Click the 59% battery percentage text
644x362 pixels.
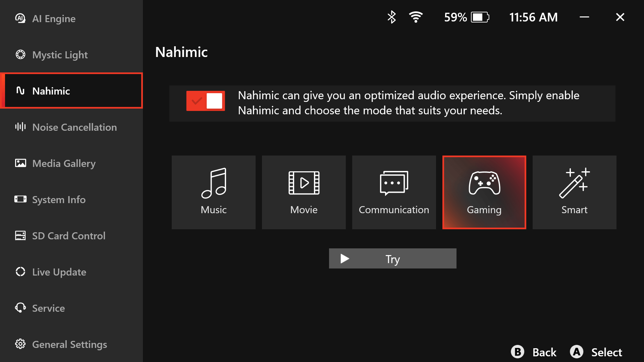(x=455, y=17)
